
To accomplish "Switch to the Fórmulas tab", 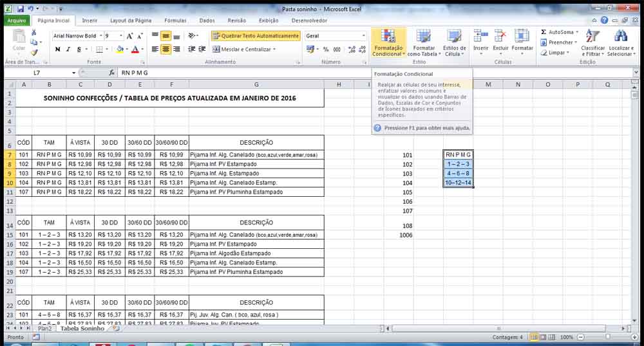I will [x=175, y=21].
